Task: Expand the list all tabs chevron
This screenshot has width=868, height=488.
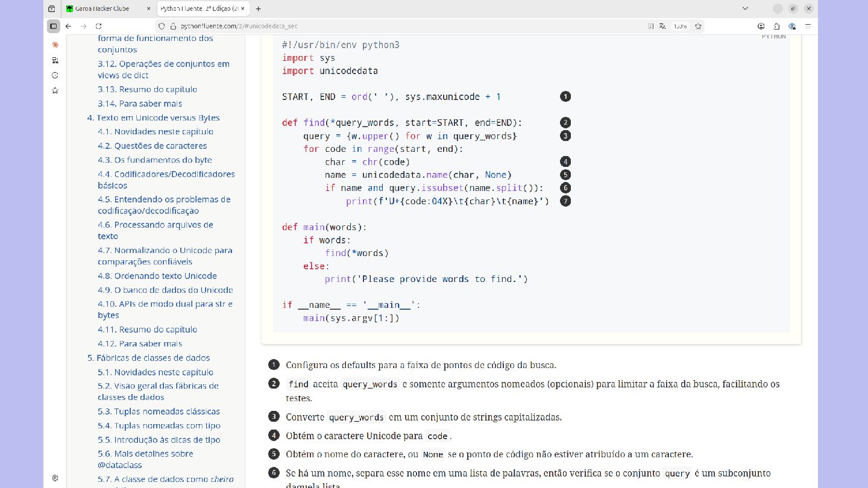Action: point(745,9)
